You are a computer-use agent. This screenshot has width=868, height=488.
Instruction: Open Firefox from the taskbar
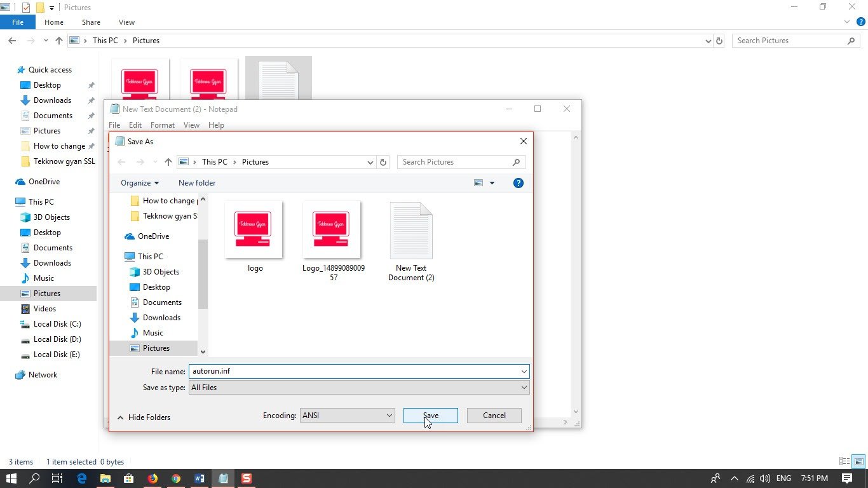[x=153, y=478]
